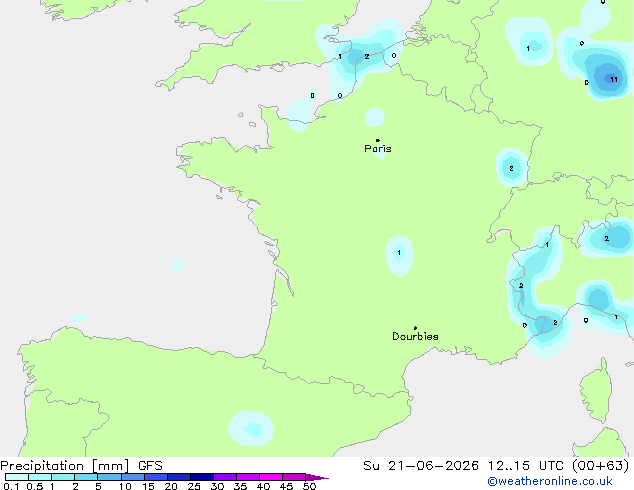The height and width of the screenshot is (490, 634).
Task: Click the '12..15 UTC' time text
Action: point(526,466)
